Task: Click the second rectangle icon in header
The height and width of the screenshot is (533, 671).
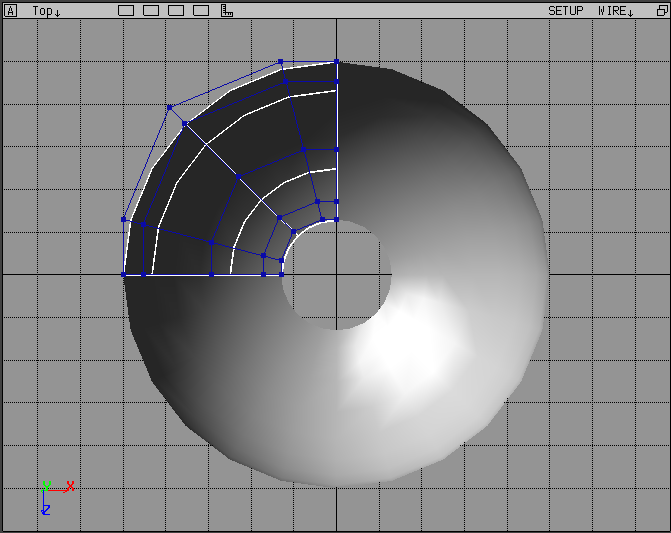Action: point(151,11)
